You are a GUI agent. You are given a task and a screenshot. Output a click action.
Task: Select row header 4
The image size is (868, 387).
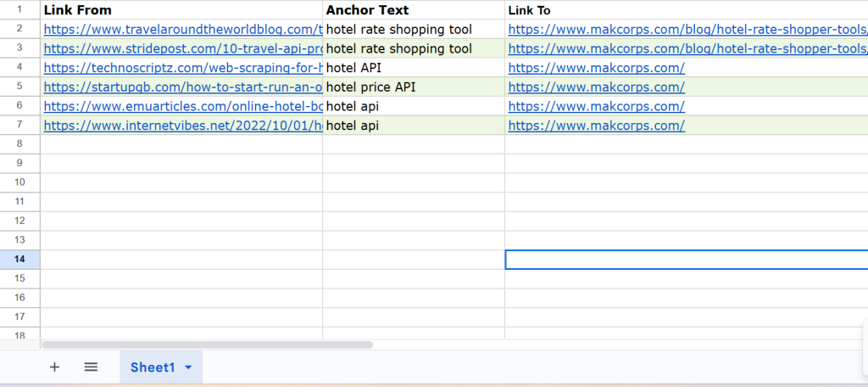tap(20, 68)
